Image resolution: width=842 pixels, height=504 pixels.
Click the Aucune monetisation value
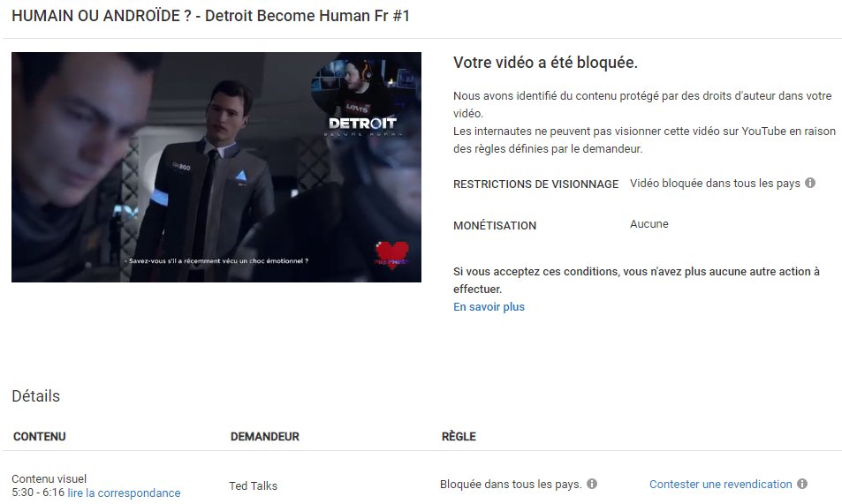coord(649,224)
